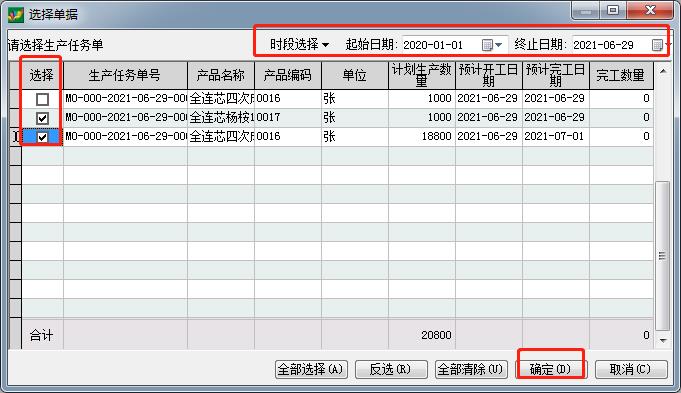
Task: Click the total planned quantity 20800
Action: tap(436, 335)
